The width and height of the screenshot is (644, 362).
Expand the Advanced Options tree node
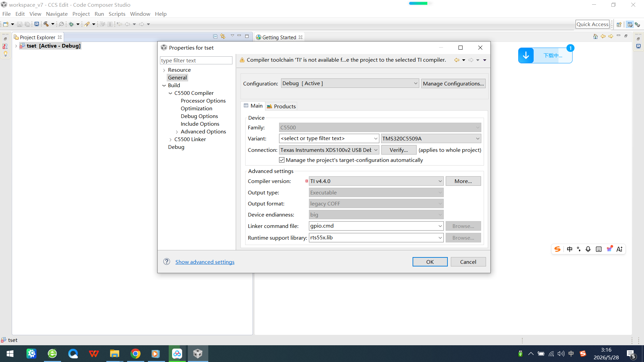point(177,132)
